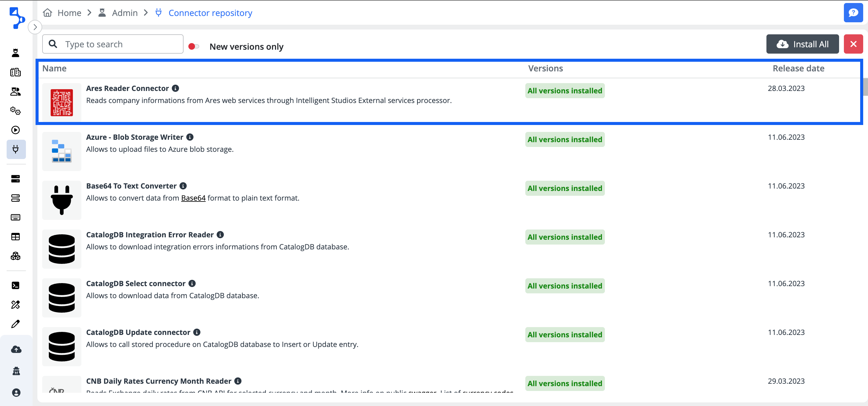Click the cloud upload sidebar icon
This screenshot has height=406, width=868.
16,349
